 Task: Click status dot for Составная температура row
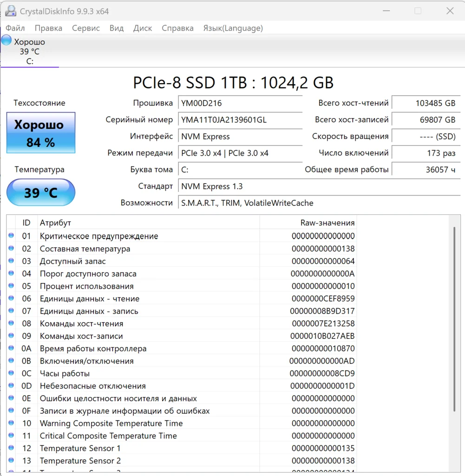pos(11,248)
